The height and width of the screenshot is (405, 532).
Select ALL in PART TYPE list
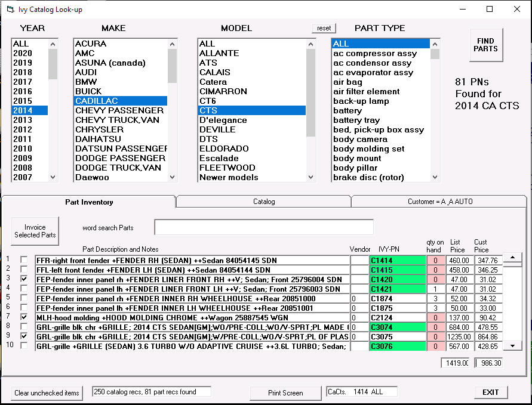[x=381, y=44]
